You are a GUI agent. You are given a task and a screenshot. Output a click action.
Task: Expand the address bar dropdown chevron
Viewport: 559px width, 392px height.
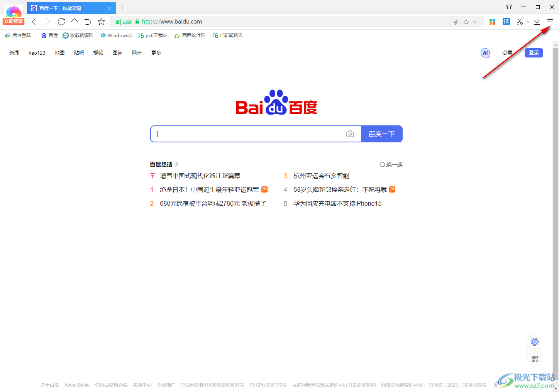point(475,22)
